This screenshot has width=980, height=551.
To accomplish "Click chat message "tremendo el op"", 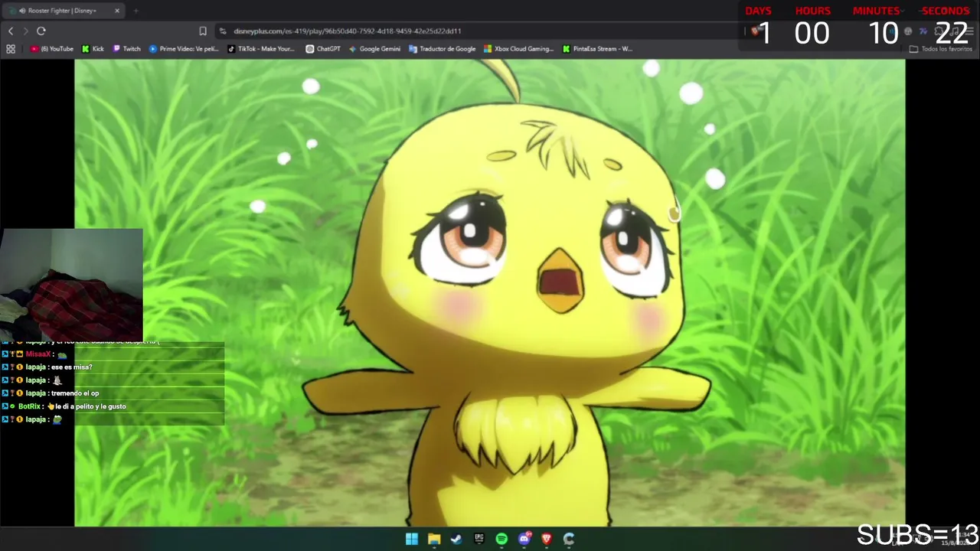I will click(75, 393).
